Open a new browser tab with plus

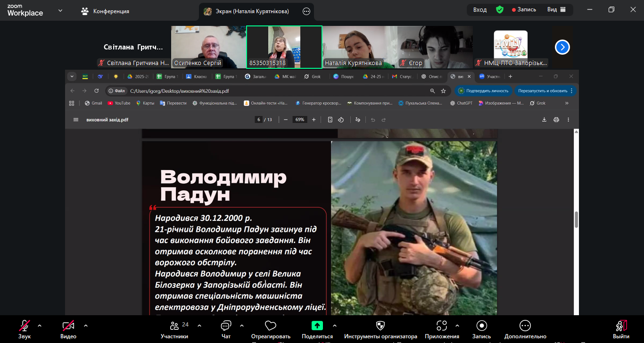[510, 76]
